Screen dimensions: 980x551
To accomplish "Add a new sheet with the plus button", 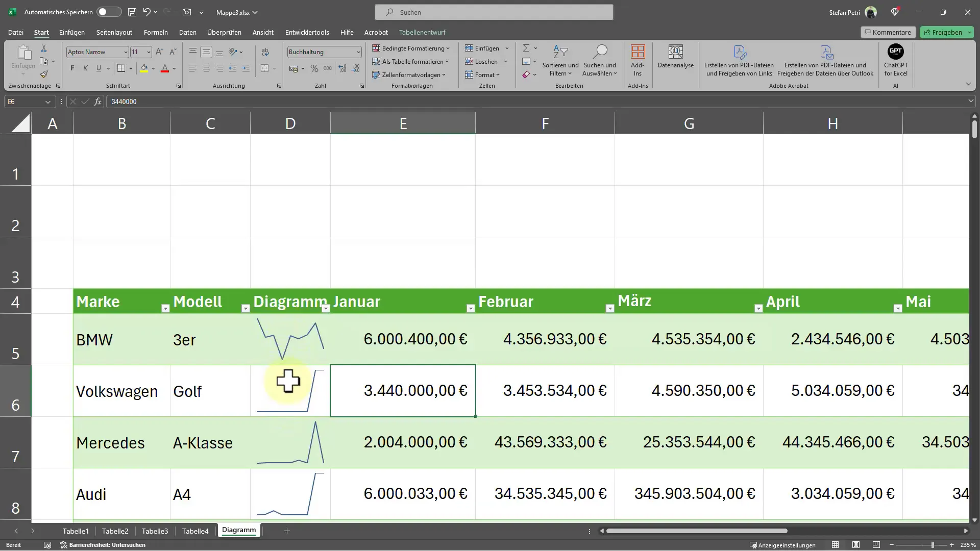I will point(287,531).
